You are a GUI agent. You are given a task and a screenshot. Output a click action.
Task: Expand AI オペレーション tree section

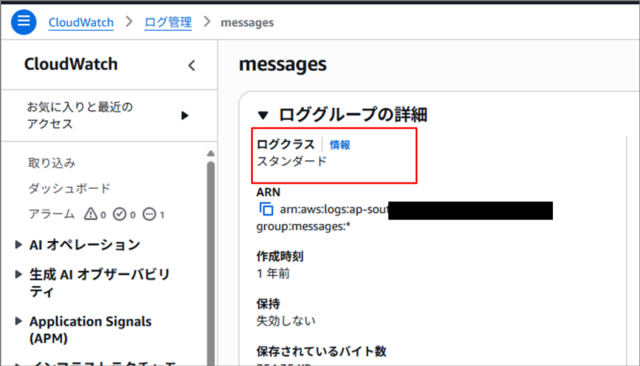click(18, 245)
